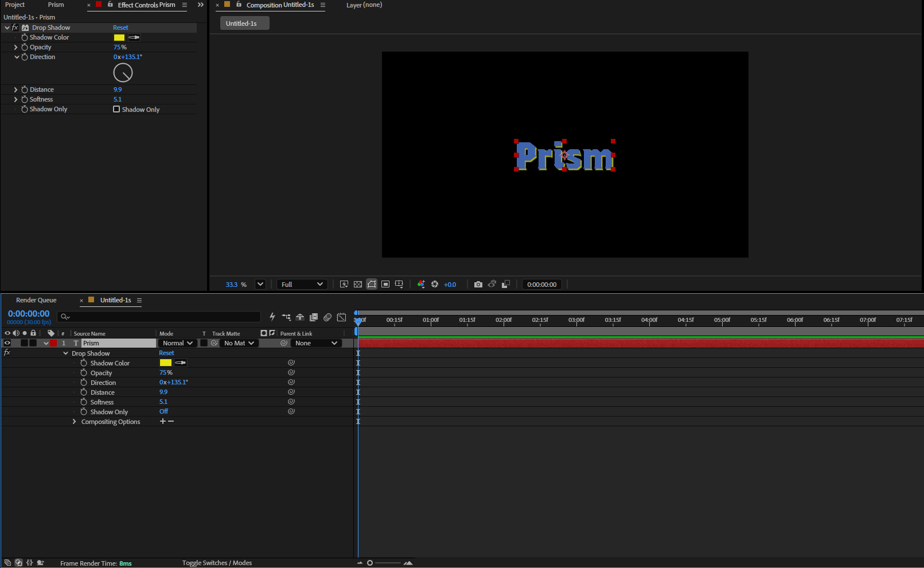The width and height of the screenshot is (924, 568).
Task: Expand Compositing Options in timeline
Action: pyautogui.click(x=74, y=422)
